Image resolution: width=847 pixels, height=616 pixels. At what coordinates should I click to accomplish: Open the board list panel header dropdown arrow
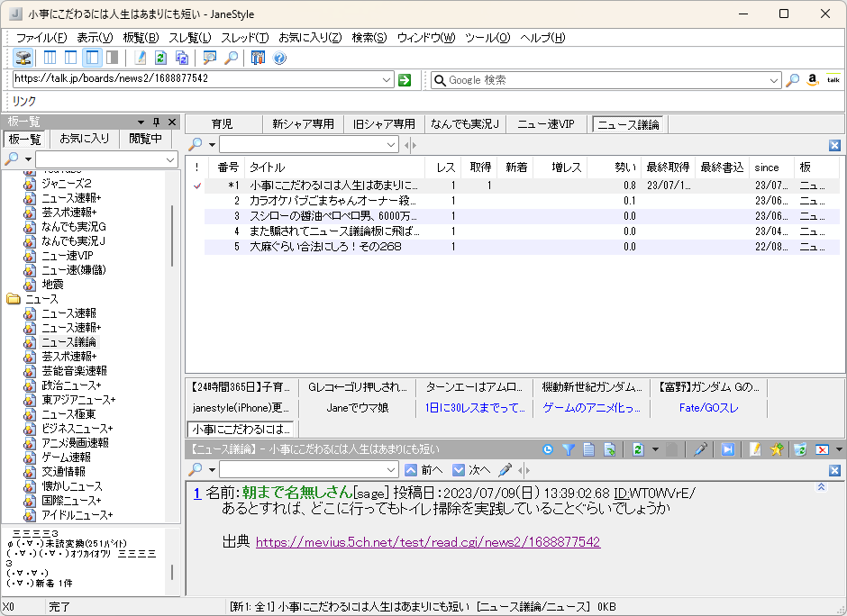click(141, 122)
